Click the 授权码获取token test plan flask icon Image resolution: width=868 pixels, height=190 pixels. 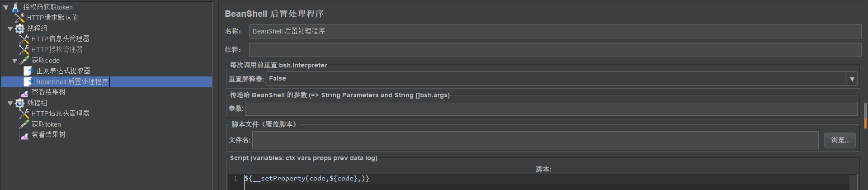coord(15,7)
